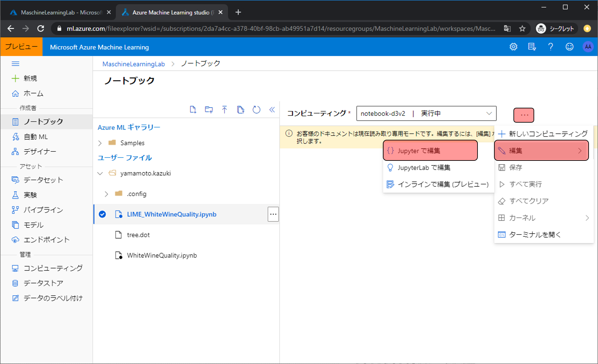Expand the Samples folder
Screen dimensions: 598x364
click(x=100, y=143)
